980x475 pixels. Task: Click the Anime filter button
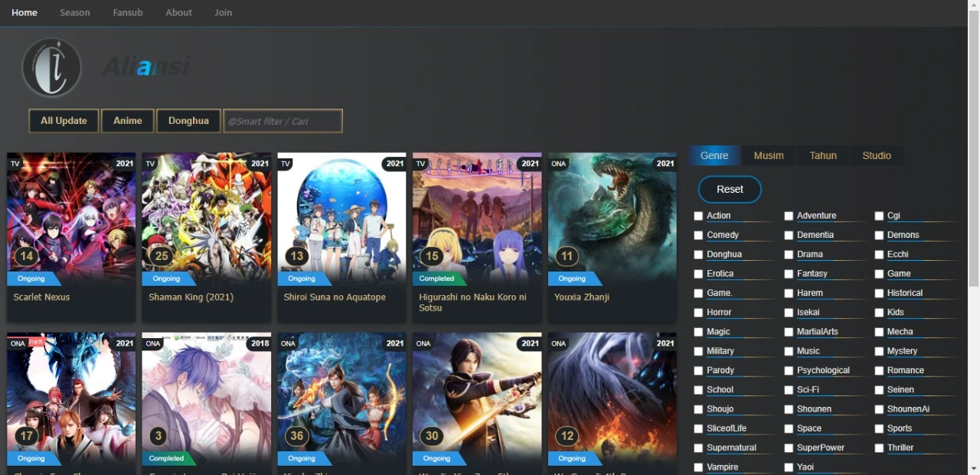point(127,120)
